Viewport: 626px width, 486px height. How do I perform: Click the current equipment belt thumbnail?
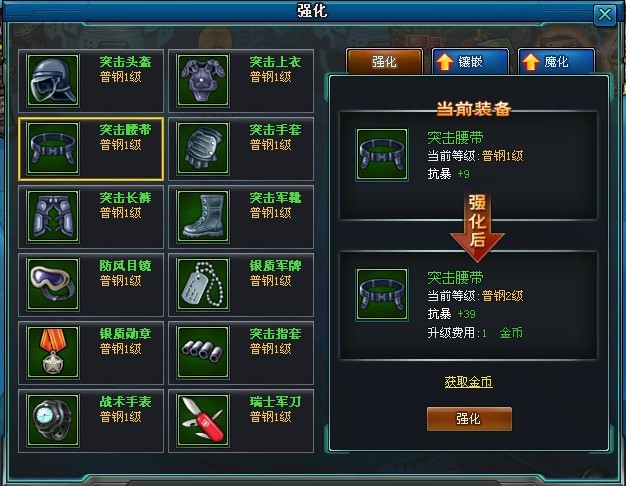(x=382, y=155)
